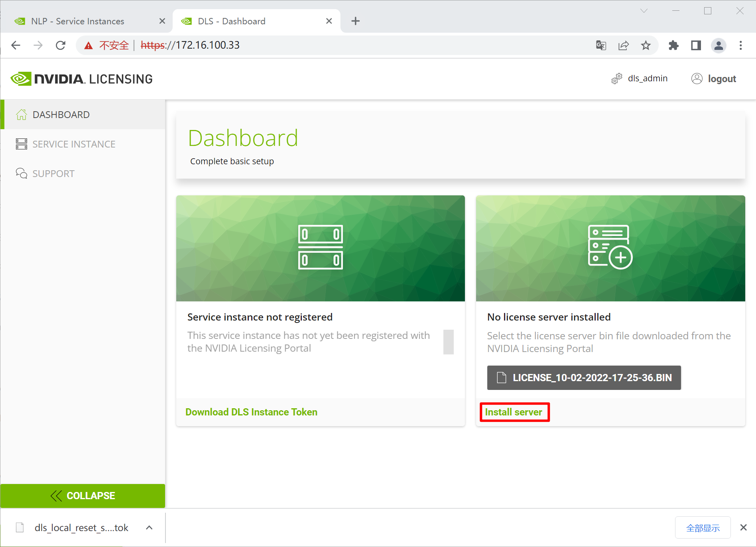Switch to NLP - Service Instances tab
The width and height of the screenshot is (756, 547).
click(78, 21)
